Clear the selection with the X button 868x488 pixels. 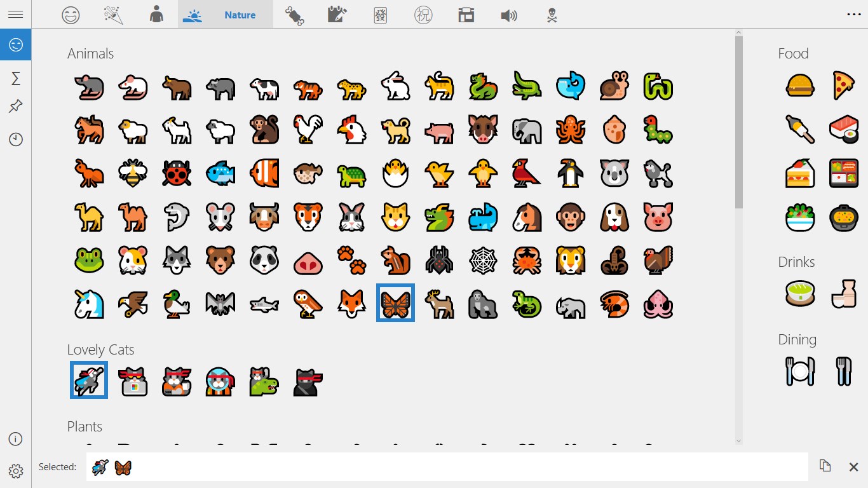coord(853,466)
